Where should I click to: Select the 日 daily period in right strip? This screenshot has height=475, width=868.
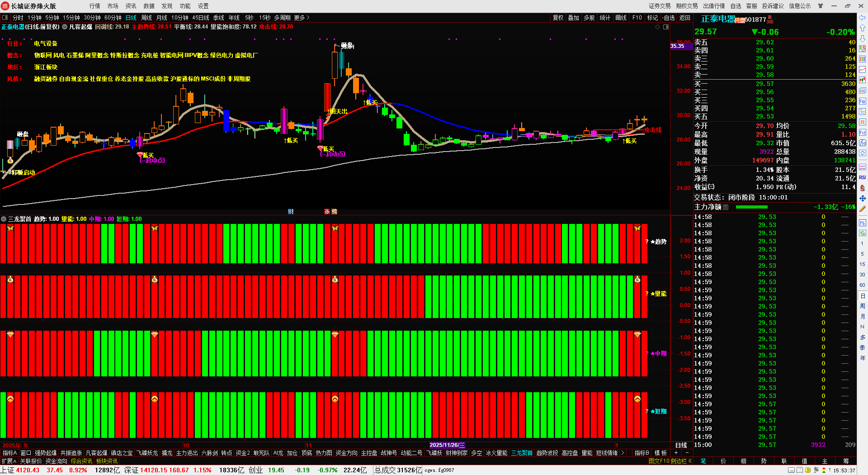coord(863,295)
